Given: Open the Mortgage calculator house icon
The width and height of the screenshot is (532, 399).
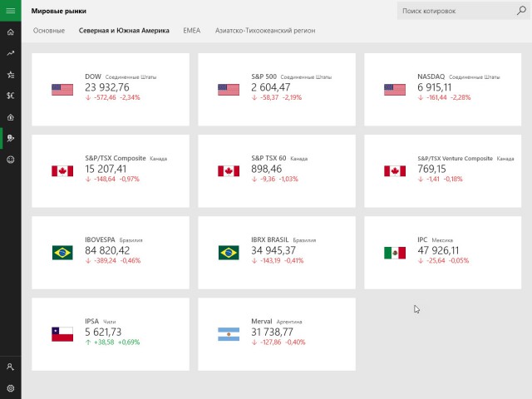Looking at the screenshot, I should coord(11,117).
